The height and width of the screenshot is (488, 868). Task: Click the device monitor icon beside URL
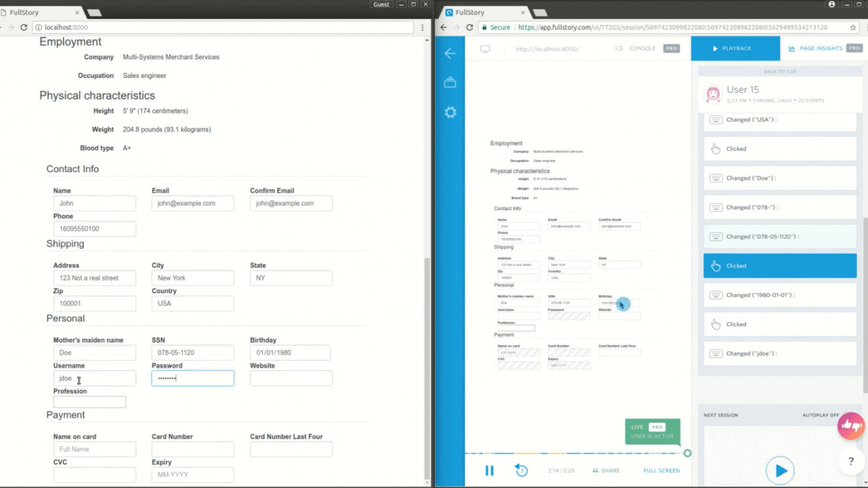pyautogui.click(x=485, y=49)
